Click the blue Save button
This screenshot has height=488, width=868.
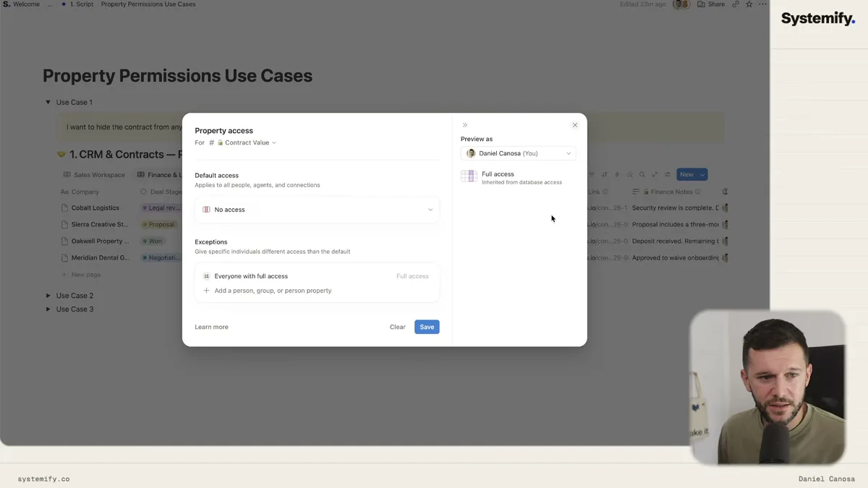pyautogui.click(x=427, y=327)
